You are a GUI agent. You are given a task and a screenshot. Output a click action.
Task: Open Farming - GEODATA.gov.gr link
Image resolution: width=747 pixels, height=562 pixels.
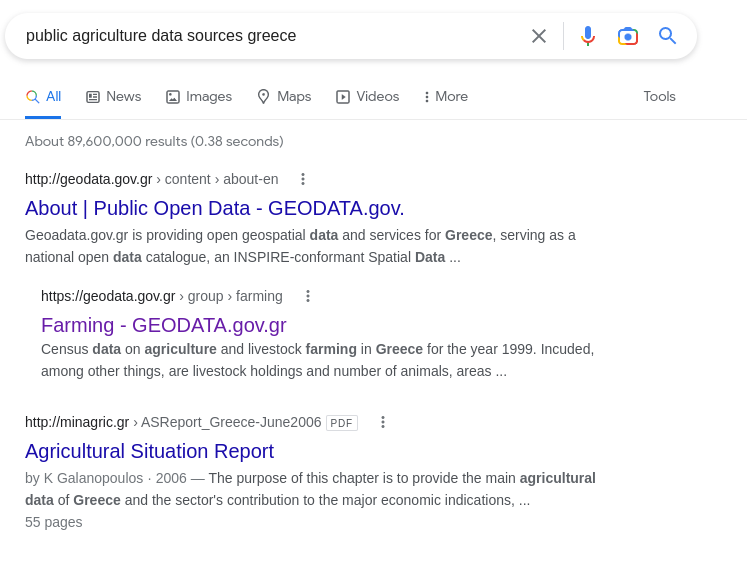pyautogui.click(x=163, y=325)
